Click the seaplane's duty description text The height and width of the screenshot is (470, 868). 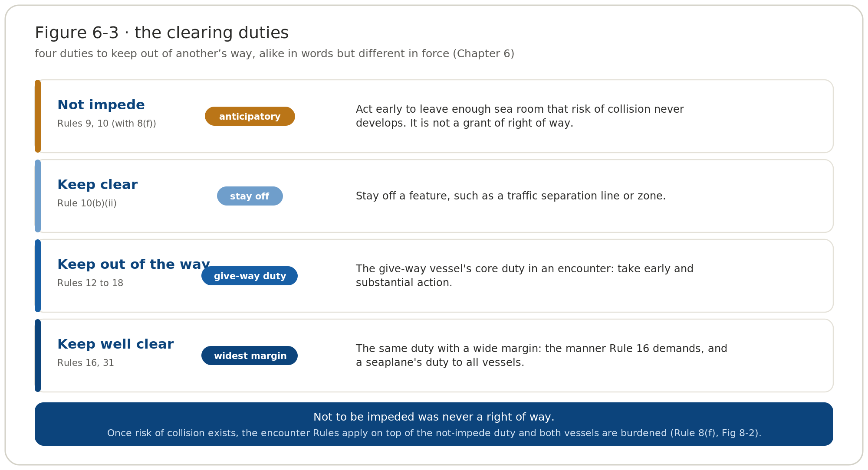coord(542,356)
